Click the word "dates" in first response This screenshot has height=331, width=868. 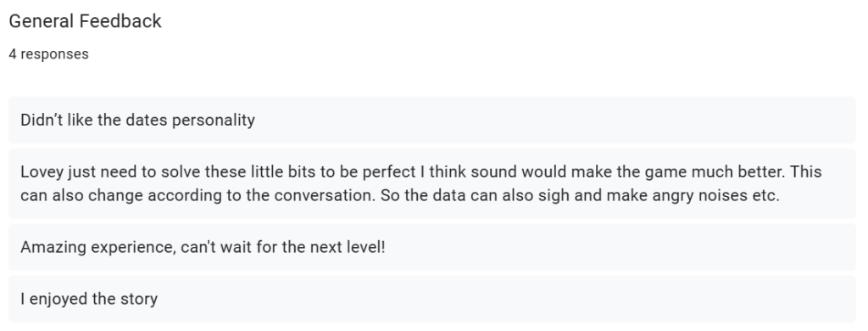click(147, 120)
